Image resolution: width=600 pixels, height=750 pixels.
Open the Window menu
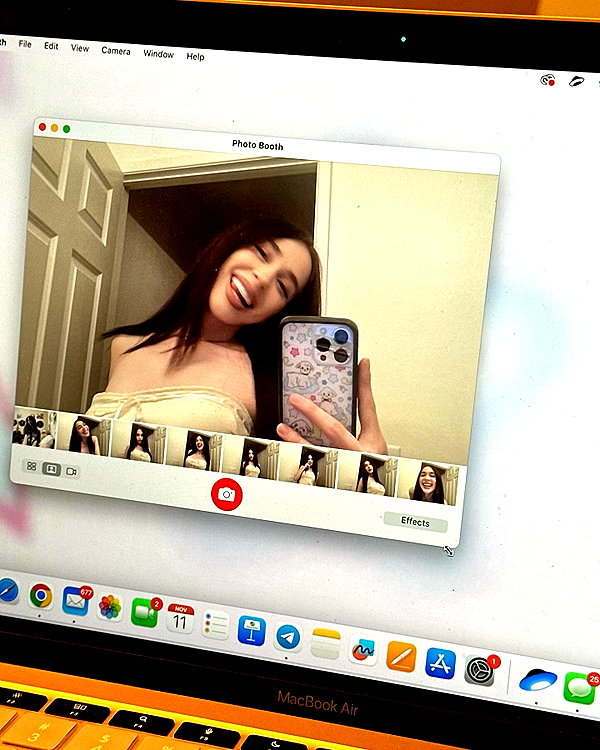pos(158,54)
